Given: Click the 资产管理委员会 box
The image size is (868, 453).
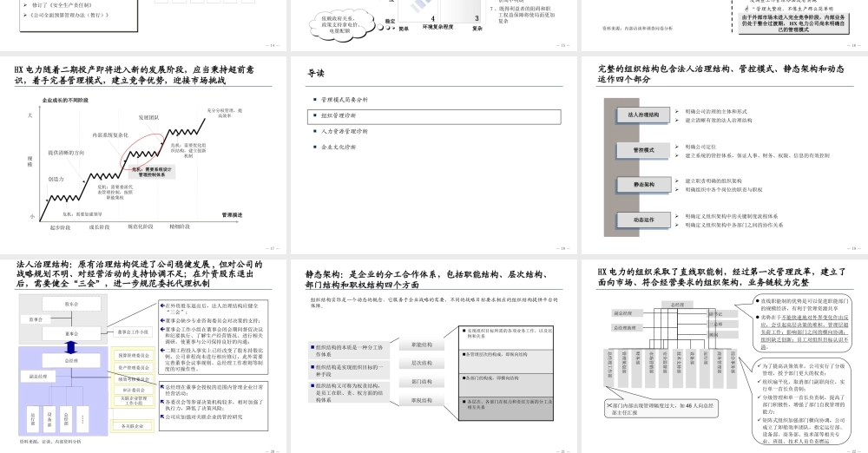Looking at the screenshot, I should [x=134, y=367].
